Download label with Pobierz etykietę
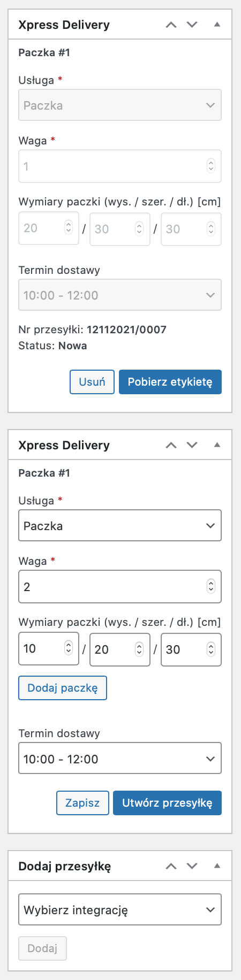Screen dimensions: 241x980 (170, 382)
